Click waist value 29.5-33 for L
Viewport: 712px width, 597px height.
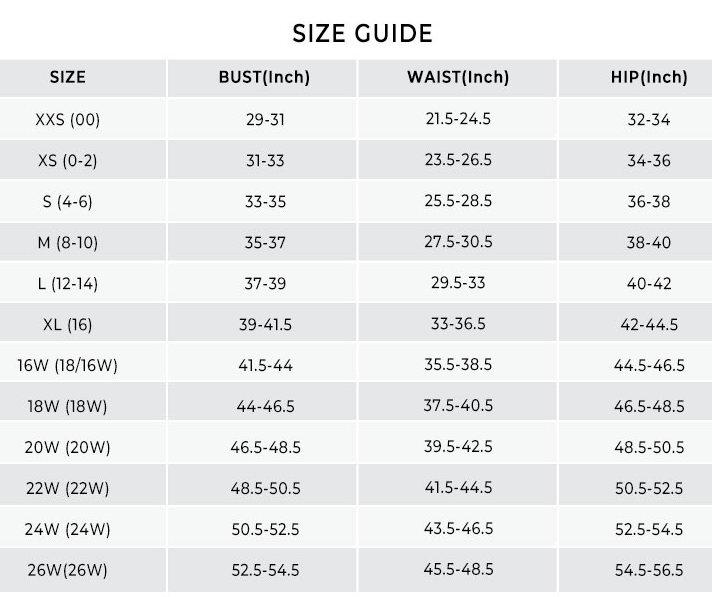click(x=458, y=283)
